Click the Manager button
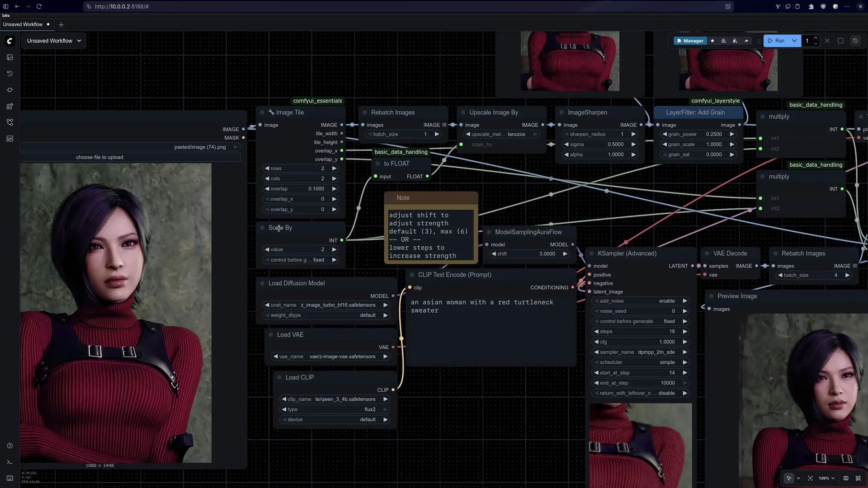 tap(689, 41)
